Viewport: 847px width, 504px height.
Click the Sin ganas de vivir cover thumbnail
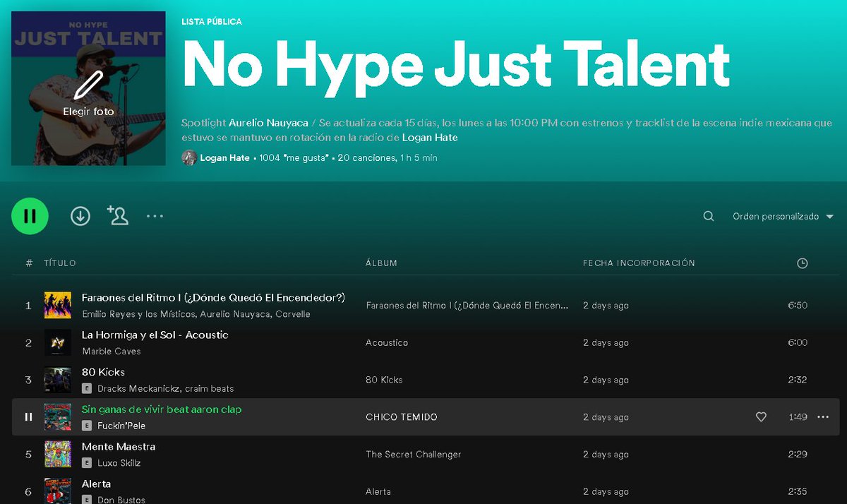58,417
